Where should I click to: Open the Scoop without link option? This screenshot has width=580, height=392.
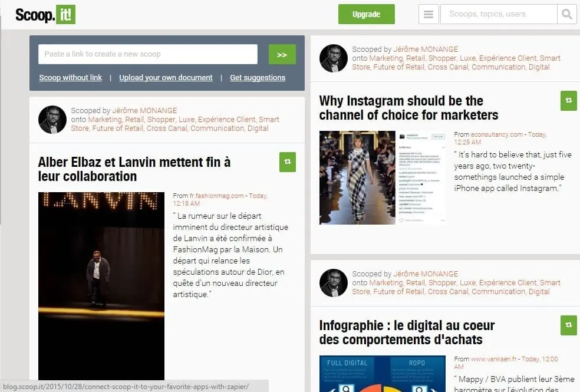(x=70, y=78)
